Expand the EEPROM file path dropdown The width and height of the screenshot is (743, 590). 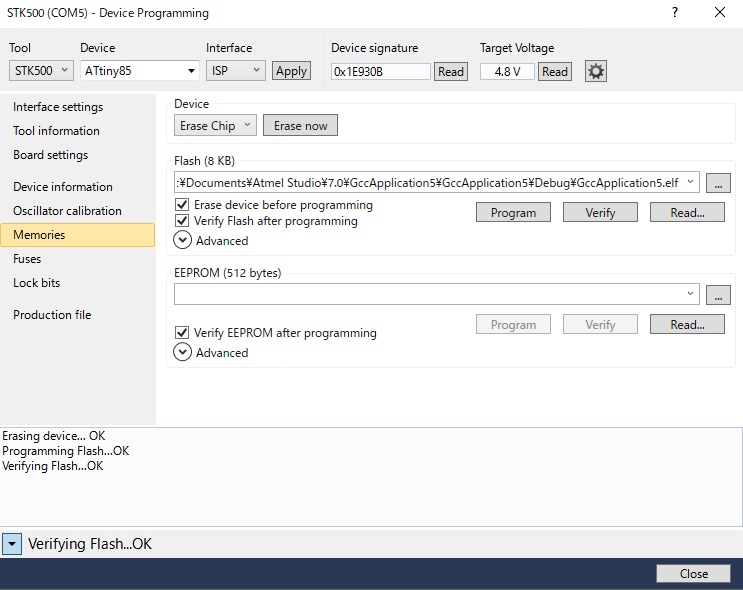point(690,294)
